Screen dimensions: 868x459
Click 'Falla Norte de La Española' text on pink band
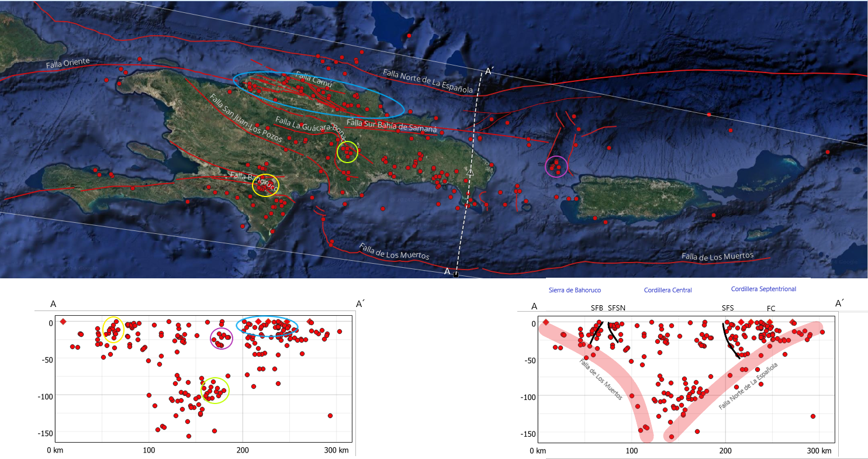coord(749,385)
